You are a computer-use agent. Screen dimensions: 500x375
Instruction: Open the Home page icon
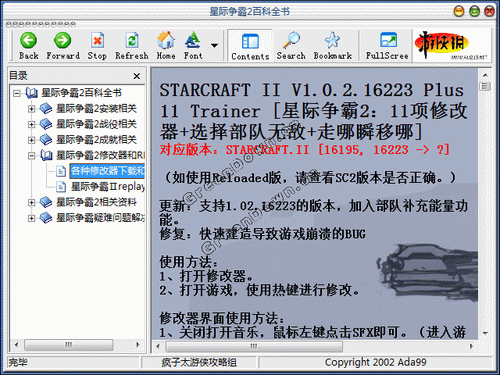coord(166,41)
